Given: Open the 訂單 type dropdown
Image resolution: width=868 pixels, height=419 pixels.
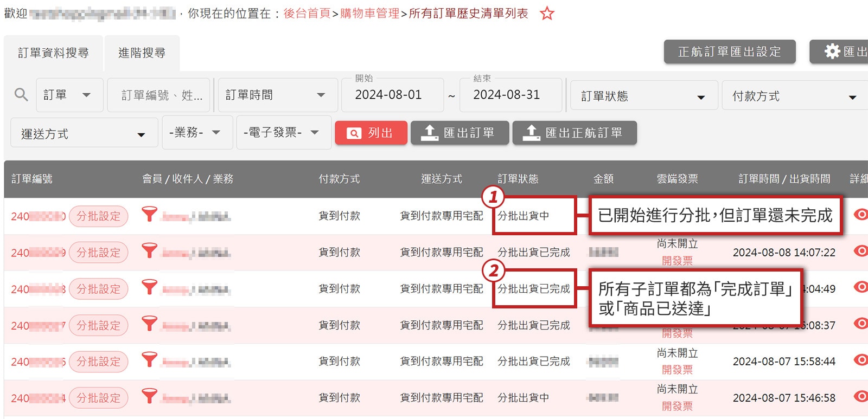Looking at the screenshot, I should pyautogui.click(x=69, y=95).
